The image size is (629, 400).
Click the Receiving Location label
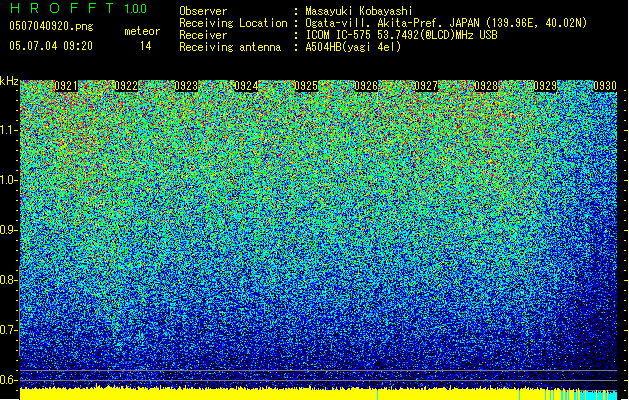pos(233,23)
